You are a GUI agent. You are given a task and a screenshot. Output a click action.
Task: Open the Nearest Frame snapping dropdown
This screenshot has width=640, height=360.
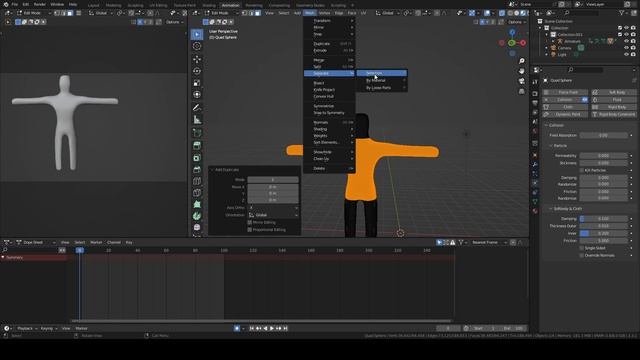pos(488,242)
